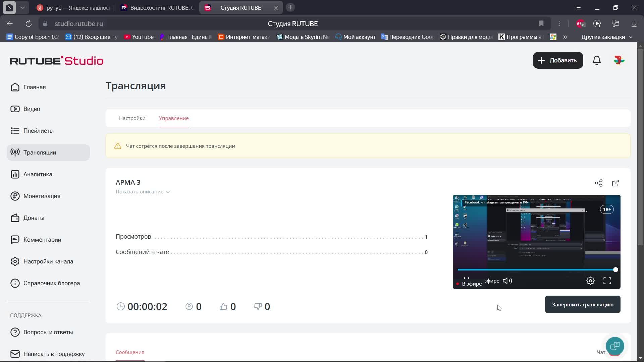Open the player settings gear

(590, 281)
